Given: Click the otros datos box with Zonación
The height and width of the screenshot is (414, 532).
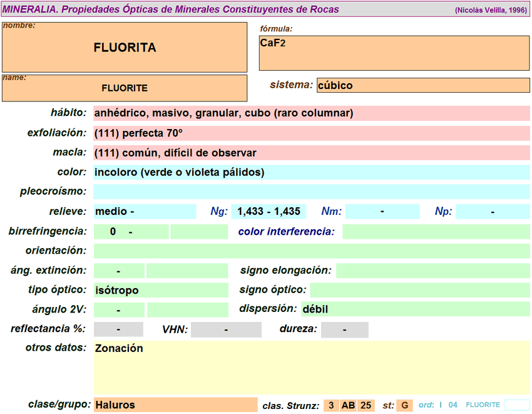Looking at the screenshot, I should click(x=311, y=367).
